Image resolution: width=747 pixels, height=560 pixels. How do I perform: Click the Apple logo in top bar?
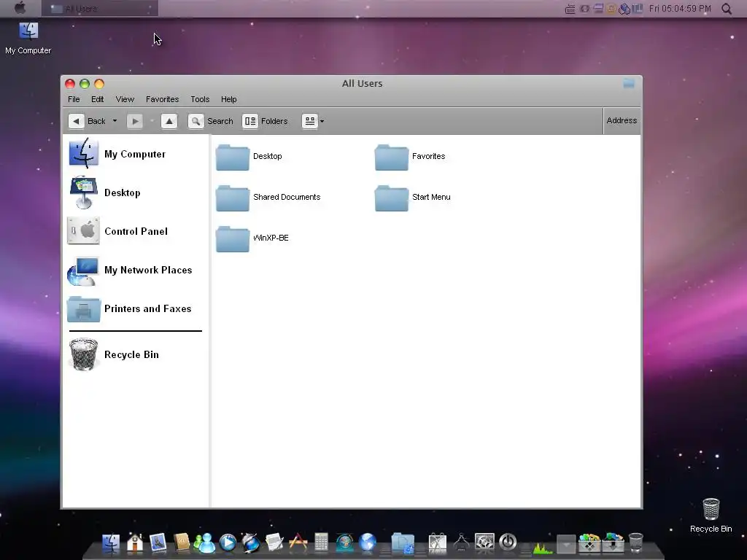[20, 7]
